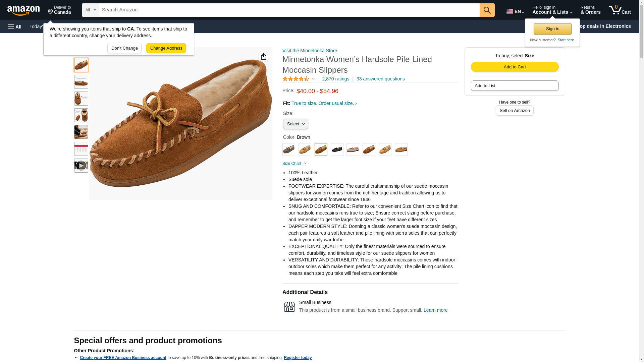This screenshot has width=644, height=362.
Task: Open the shopping cart
Action: coord(620,10)
